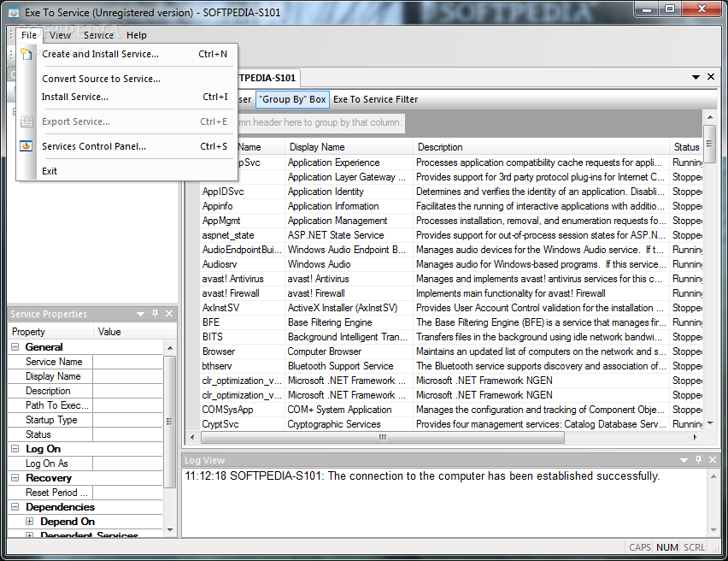Expand the Depend On node
Viewport: 728px width, 561px height.
click(30, 521)
